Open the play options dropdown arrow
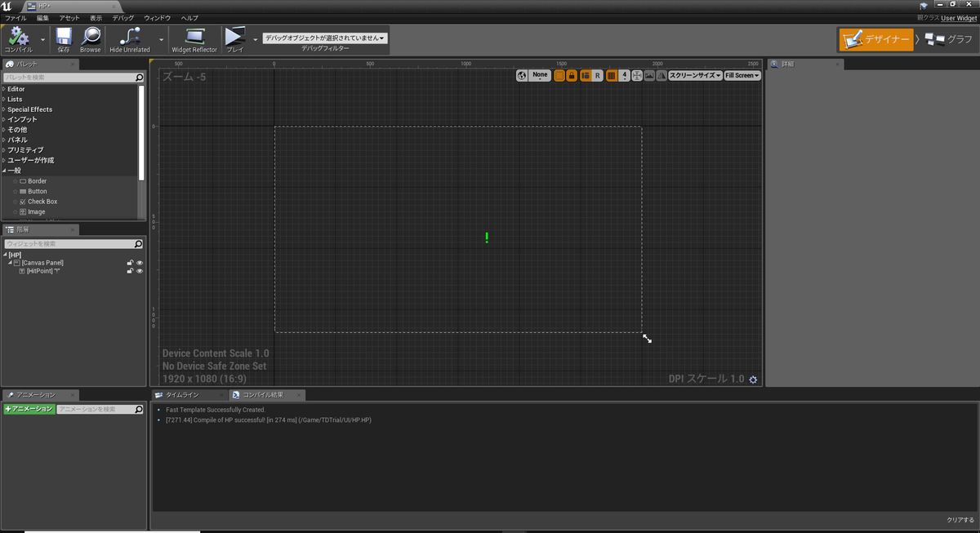Viewport: 980px width, 533px height. point(255,39)
